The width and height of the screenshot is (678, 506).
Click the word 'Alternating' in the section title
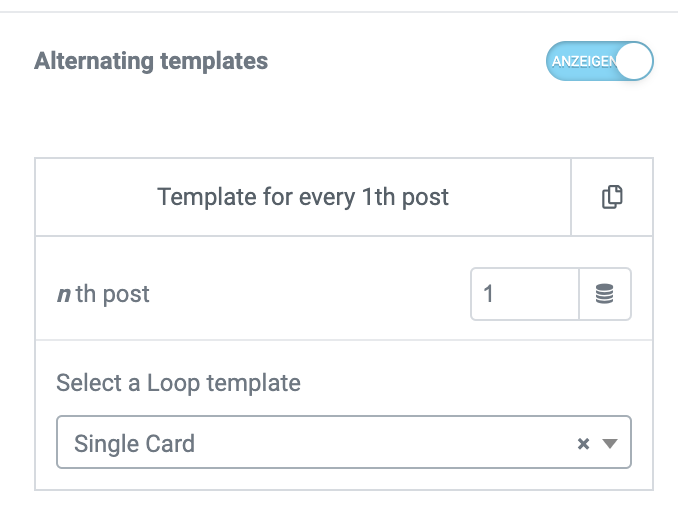93,61
